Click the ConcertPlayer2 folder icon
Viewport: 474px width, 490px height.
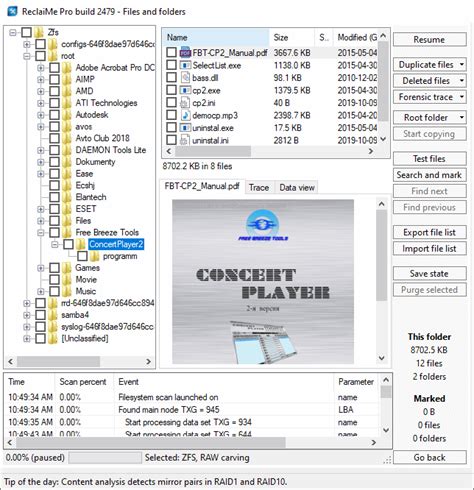(x=81, y=244)
